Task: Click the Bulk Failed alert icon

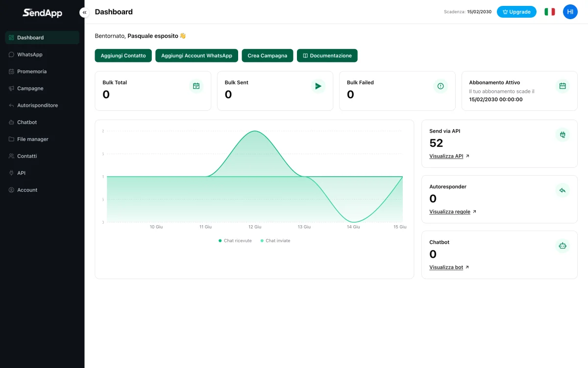Action: [441, 86]
